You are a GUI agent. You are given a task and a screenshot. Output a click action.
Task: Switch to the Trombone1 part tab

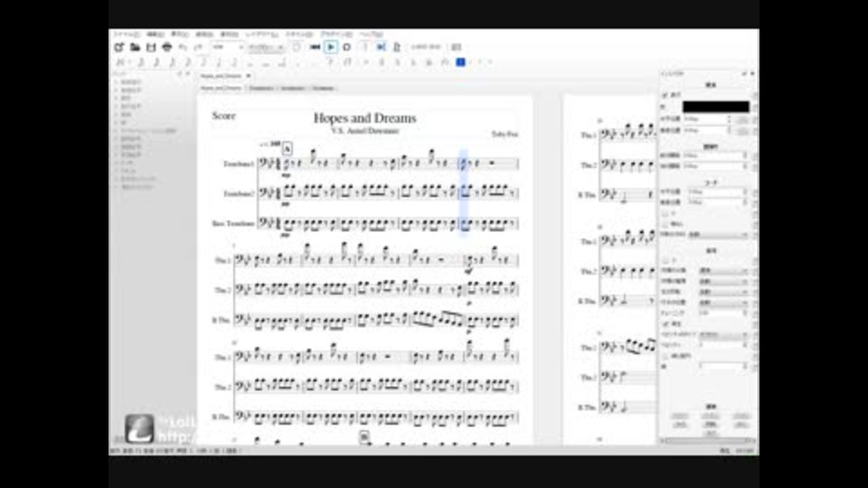point(261,88)
